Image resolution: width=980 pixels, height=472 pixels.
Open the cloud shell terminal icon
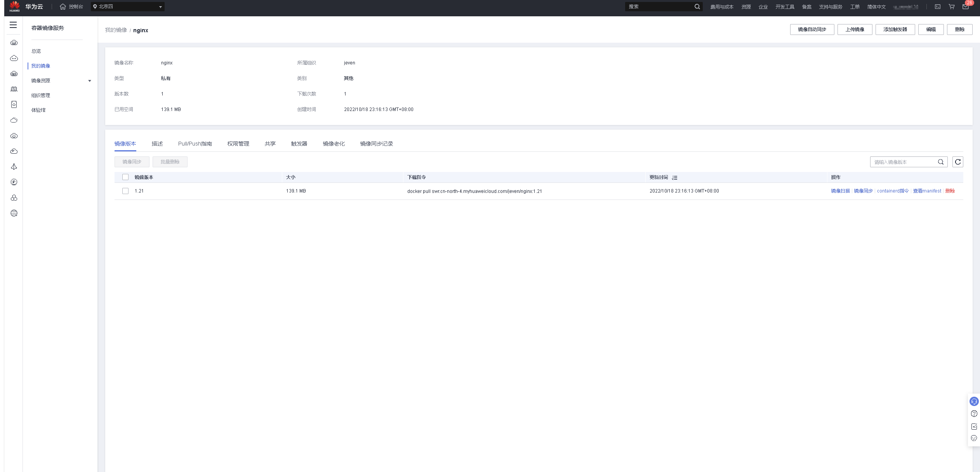[937, 7]
